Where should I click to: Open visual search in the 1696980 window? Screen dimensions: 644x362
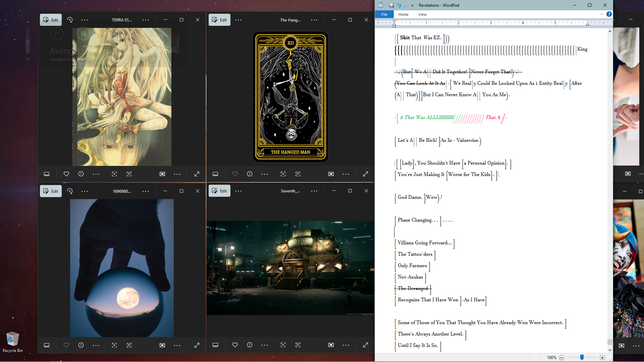[x=114, y=345]
